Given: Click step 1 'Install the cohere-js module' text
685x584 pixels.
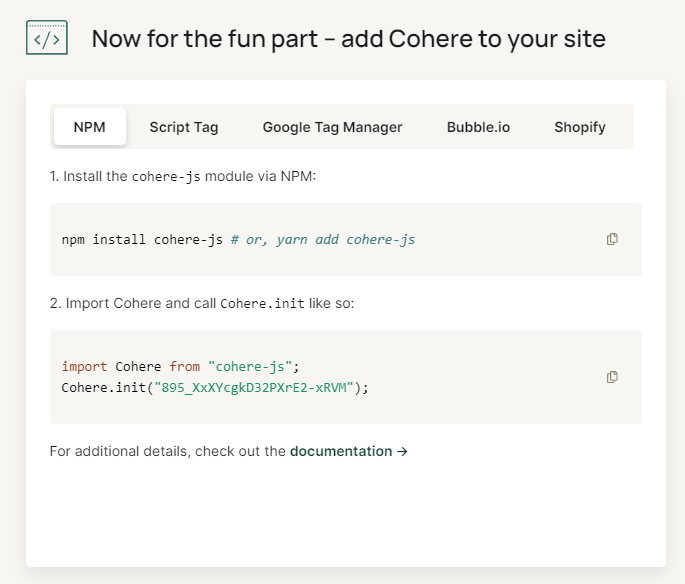Looking at the screenshot, I should click(x=183, y=176).
